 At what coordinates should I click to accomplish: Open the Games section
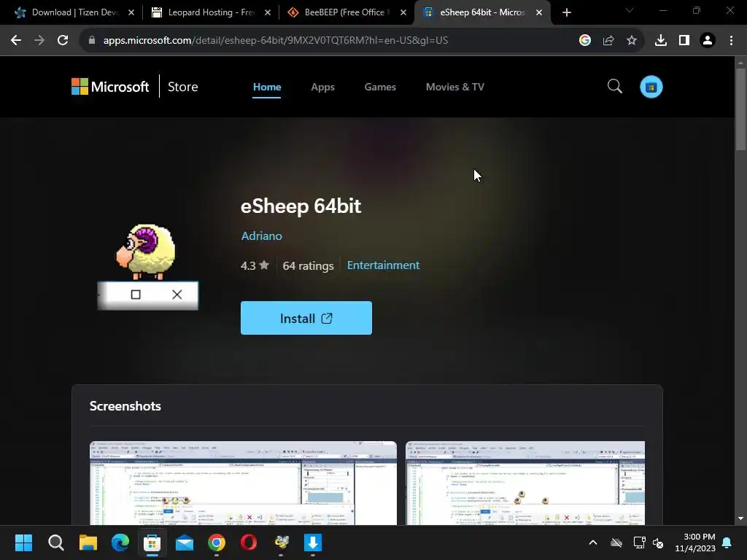380,87
